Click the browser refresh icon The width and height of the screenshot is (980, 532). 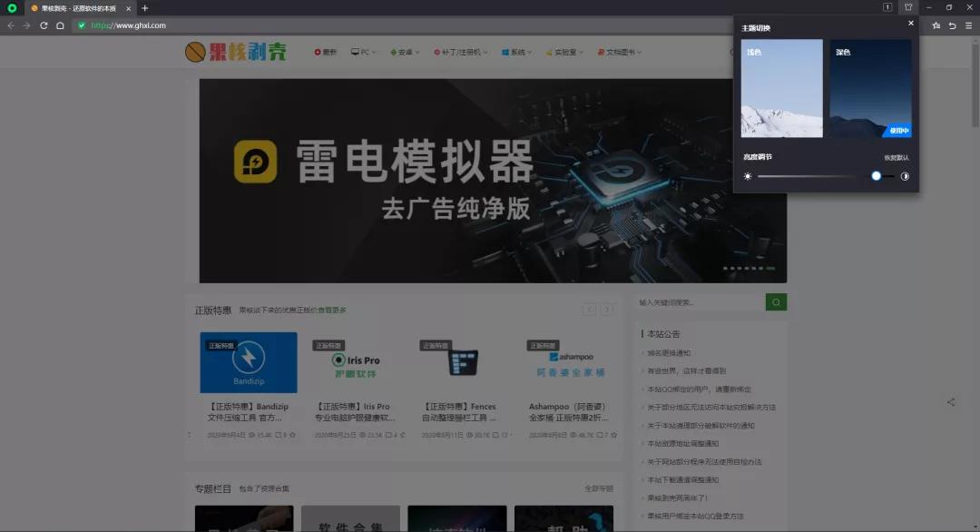(44, 26)
